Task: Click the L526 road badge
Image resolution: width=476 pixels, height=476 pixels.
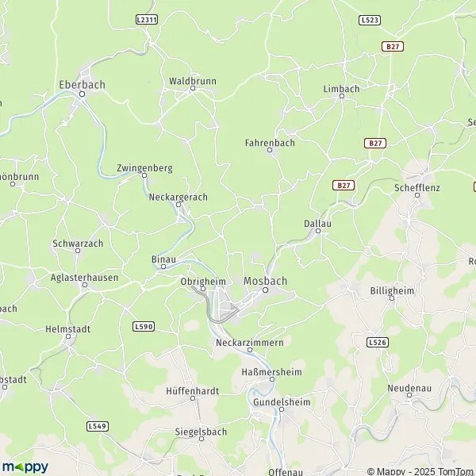Action: (378, 343)
